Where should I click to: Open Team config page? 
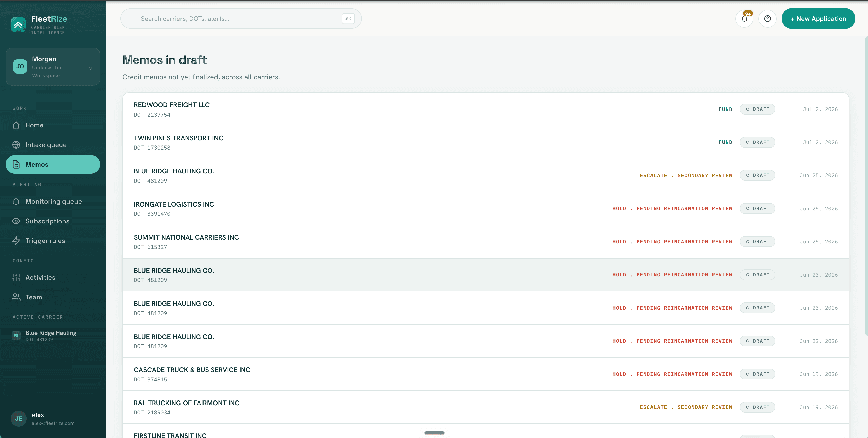(x=53, y=297)
